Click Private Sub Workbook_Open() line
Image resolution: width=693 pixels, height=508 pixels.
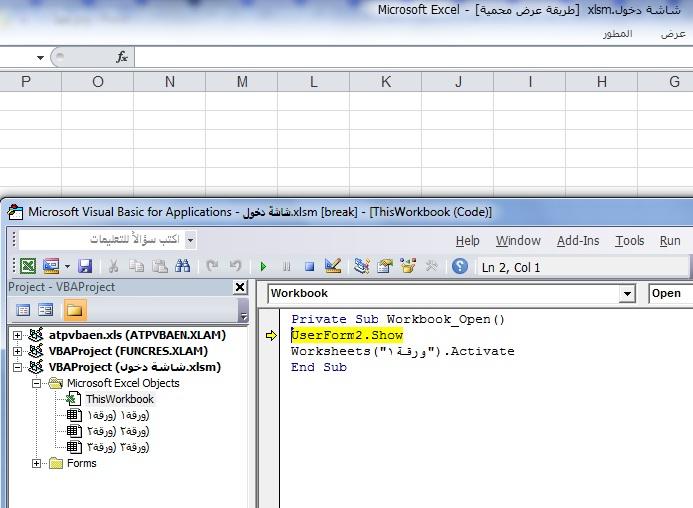pyautogui.click(x=398, y=319)
